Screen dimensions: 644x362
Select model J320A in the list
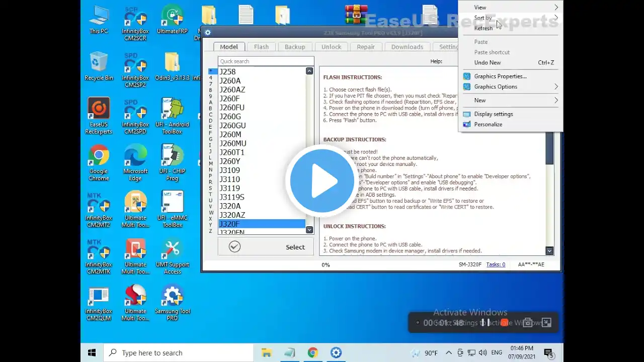pos(262,206)
